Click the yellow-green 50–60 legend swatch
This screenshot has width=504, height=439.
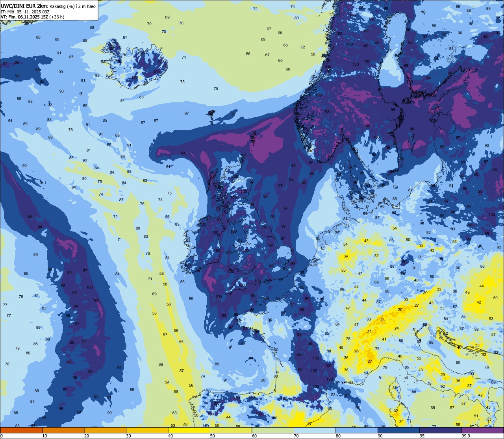[x=231, y=430]
